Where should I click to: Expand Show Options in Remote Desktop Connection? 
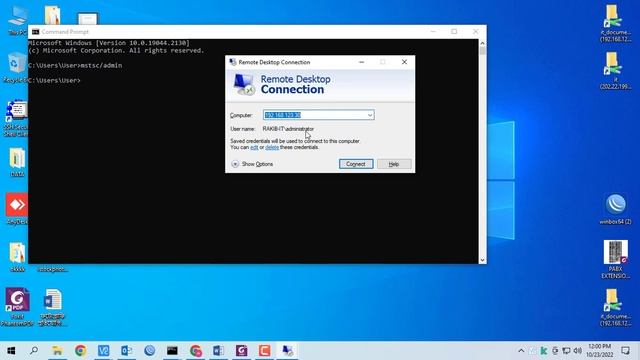(252, 164)
